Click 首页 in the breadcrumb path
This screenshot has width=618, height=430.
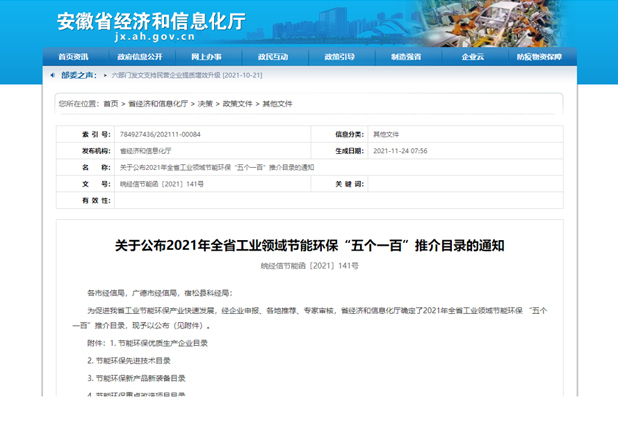click(x=111, y=103)
